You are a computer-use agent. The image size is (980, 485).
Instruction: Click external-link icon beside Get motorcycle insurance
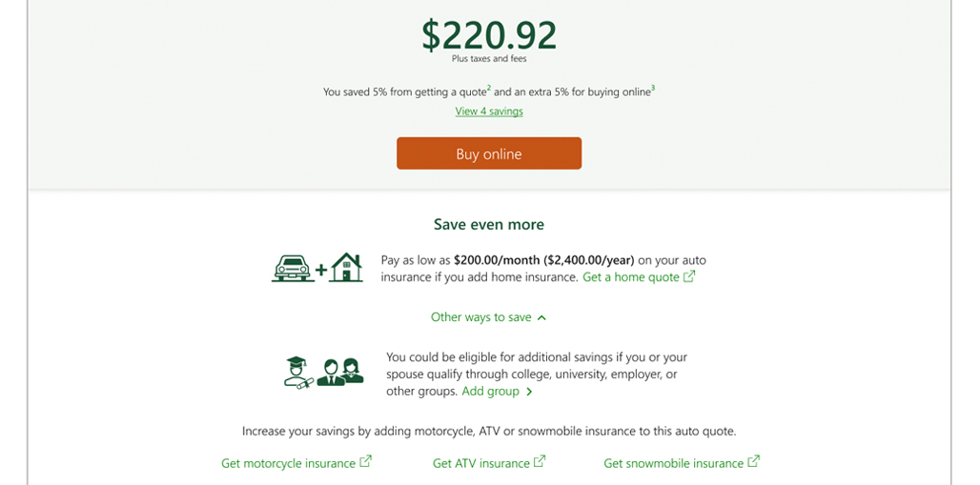point(365,462)
